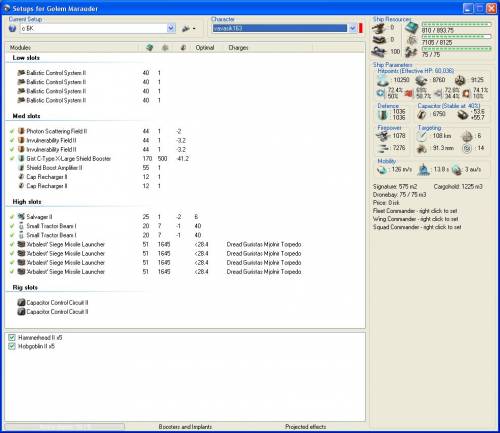The width and height of the screenshot is (500, 433).
Task: Click the powergrid icon column header
Action: [x=165, y=48]
